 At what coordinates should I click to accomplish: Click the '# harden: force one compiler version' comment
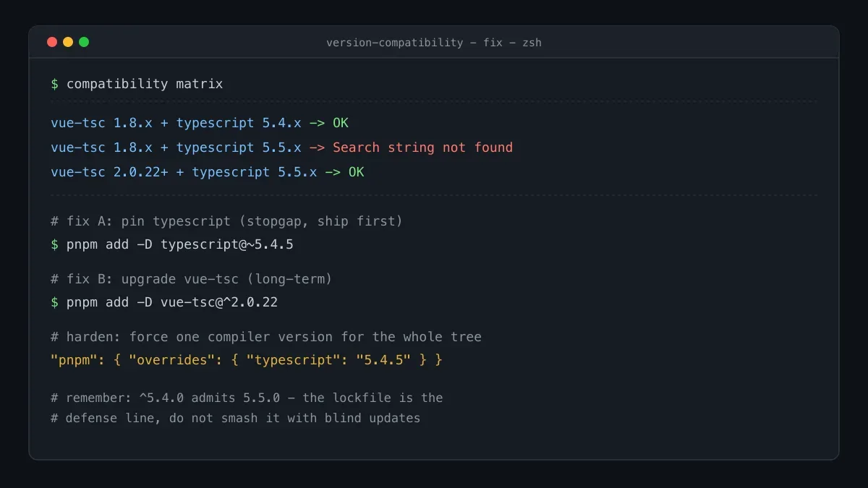coord(266,337)
